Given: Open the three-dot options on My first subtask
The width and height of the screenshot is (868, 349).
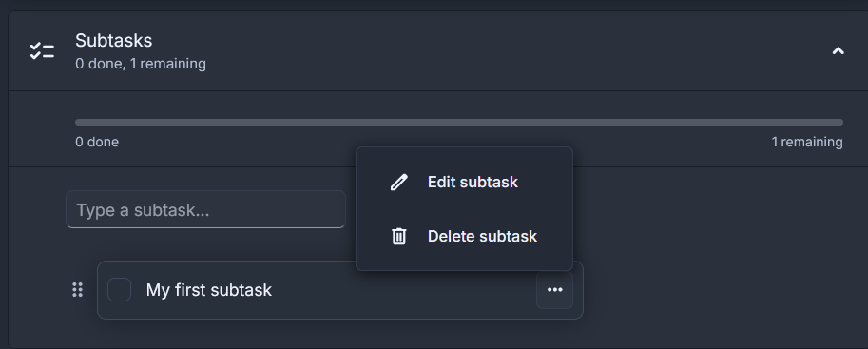Looking at the screenshot, I should click(x=554, y=290).
